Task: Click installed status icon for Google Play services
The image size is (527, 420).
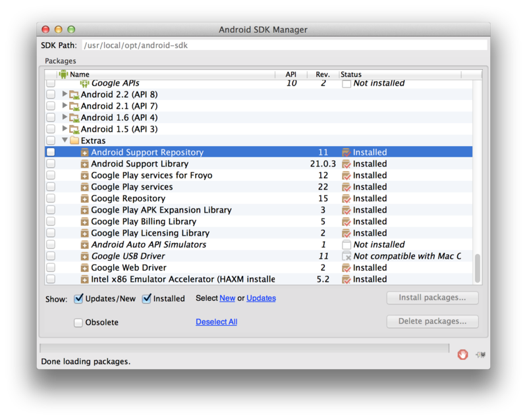Action: [x=346, y=187]
